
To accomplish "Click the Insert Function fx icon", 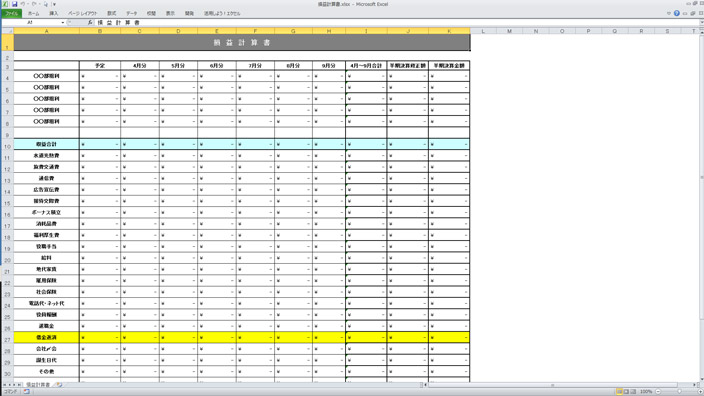I will coord(90,22).
